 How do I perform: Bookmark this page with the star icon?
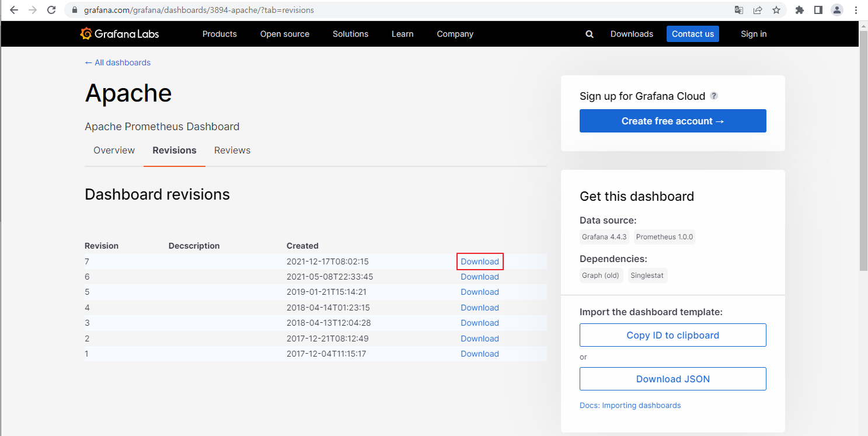click(x=776, y=10)
